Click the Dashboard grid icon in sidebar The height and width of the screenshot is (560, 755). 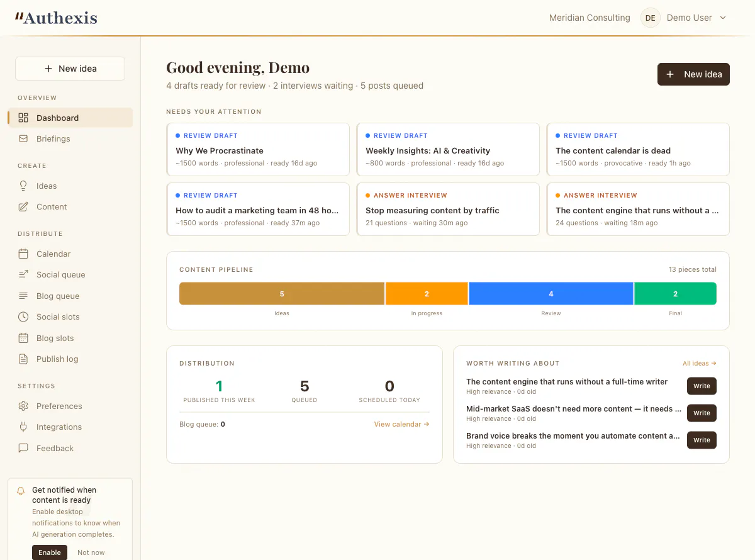(x=23, y=118)
